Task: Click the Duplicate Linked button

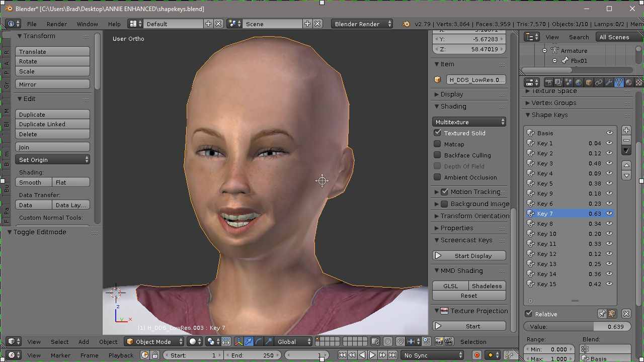Action: click(52, 124)
